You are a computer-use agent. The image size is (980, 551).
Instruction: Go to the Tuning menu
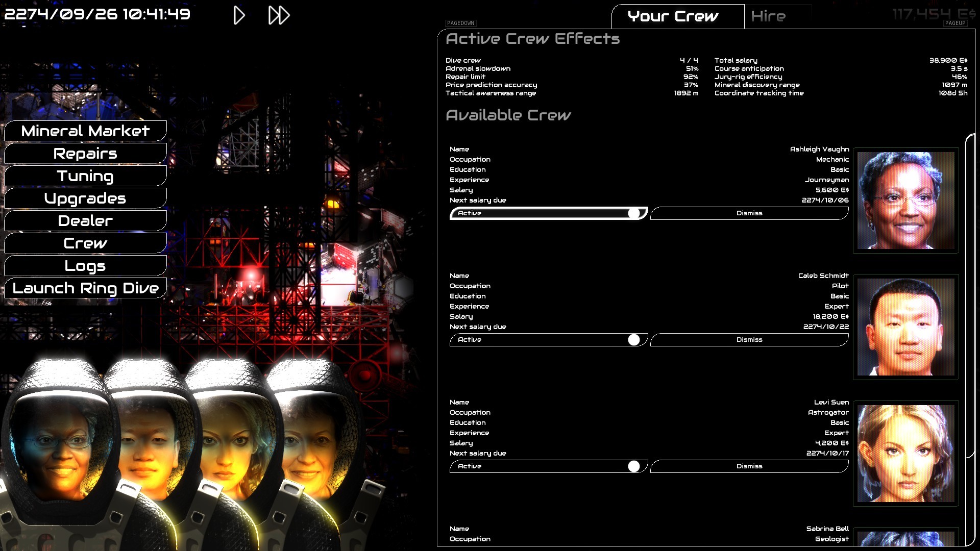(x=85, y=176)
